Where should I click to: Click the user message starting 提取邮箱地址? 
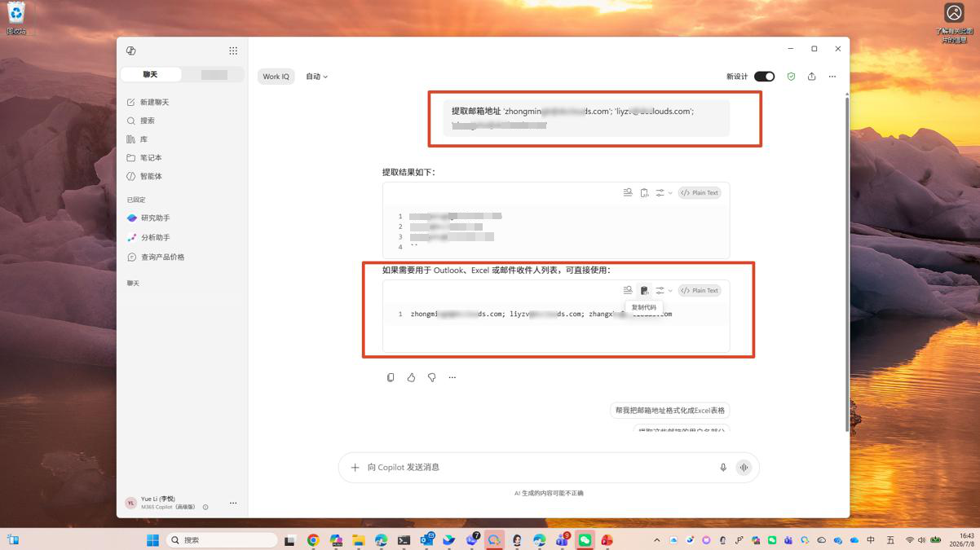tap(586, 118)
